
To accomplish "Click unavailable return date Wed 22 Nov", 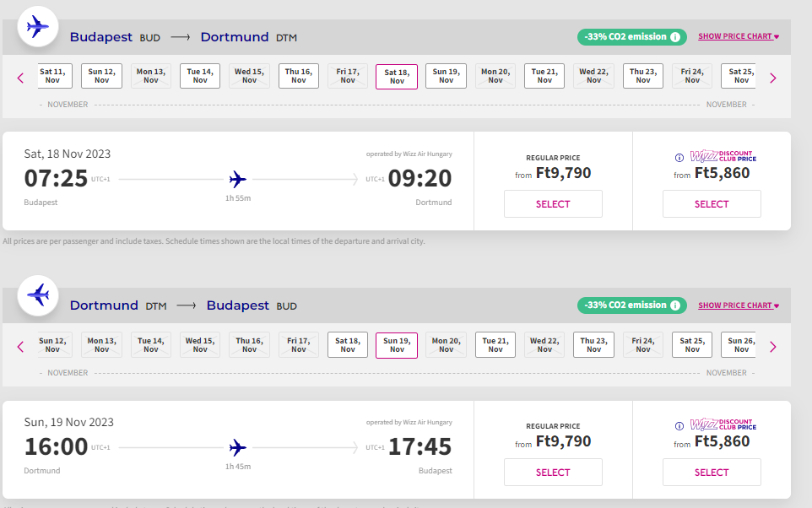I will click(x=544, y=345).
